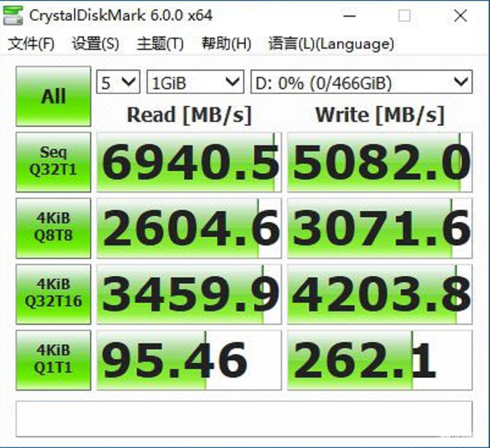Click the Read [MB/s] column header
The width and height of the screenshot is (490, 448).
pos(189,115)
